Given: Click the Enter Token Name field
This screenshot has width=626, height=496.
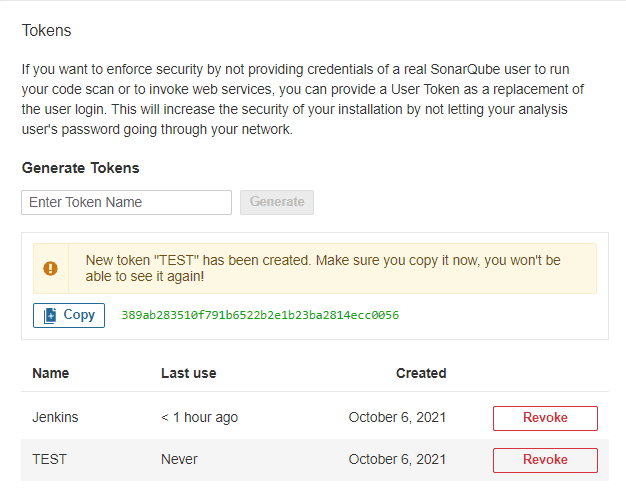Looking at the screenshot, I should [x=126, y=202].
